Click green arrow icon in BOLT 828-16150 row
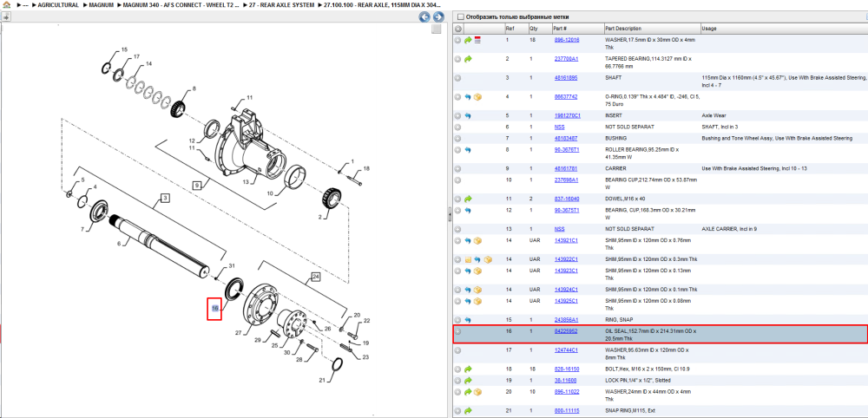868x418 pixels. 468,369
